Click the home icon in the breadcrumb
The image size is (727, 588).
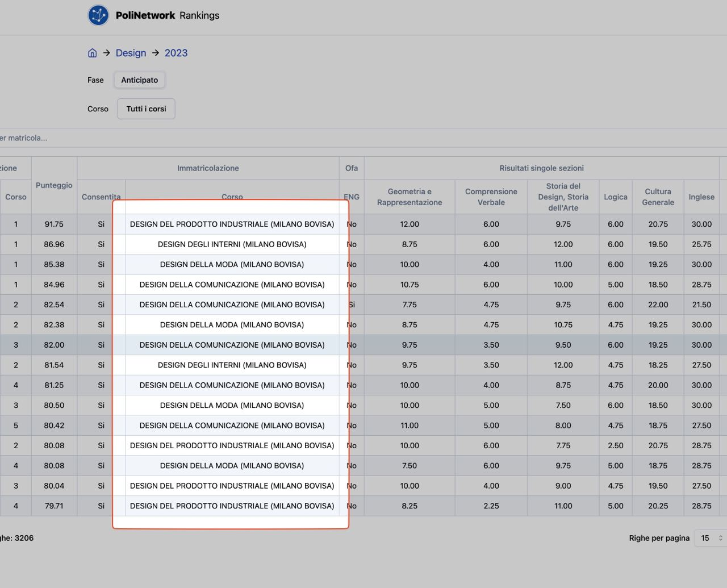click(x=92, y=53)
